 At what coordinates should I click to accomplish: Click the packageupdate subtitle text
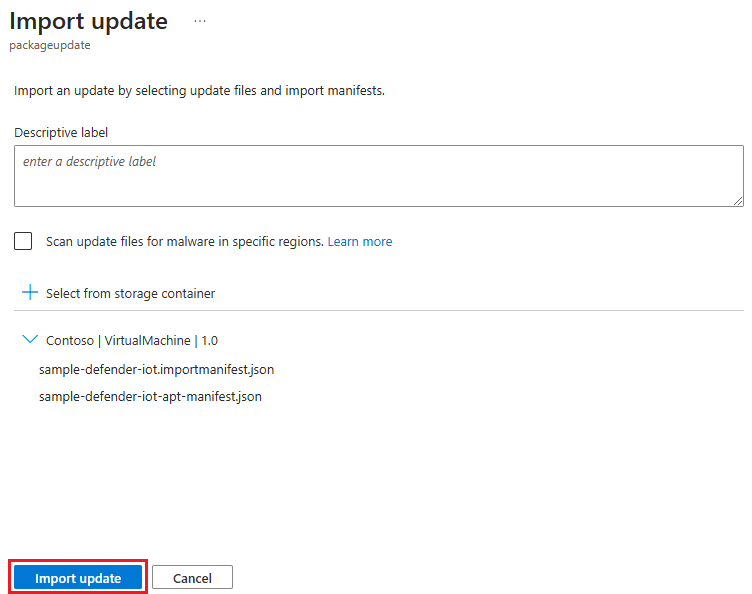pos(50,45)
